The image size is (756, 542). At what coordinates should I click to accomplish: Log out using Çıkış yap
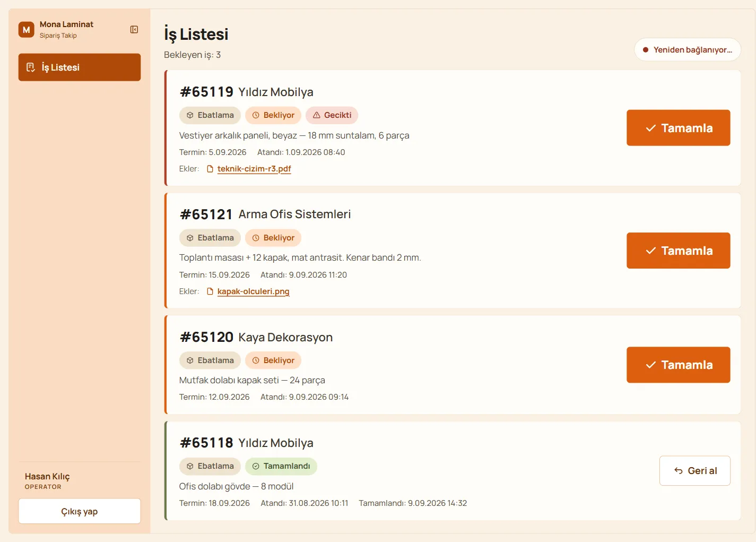(x=80, y=511)
